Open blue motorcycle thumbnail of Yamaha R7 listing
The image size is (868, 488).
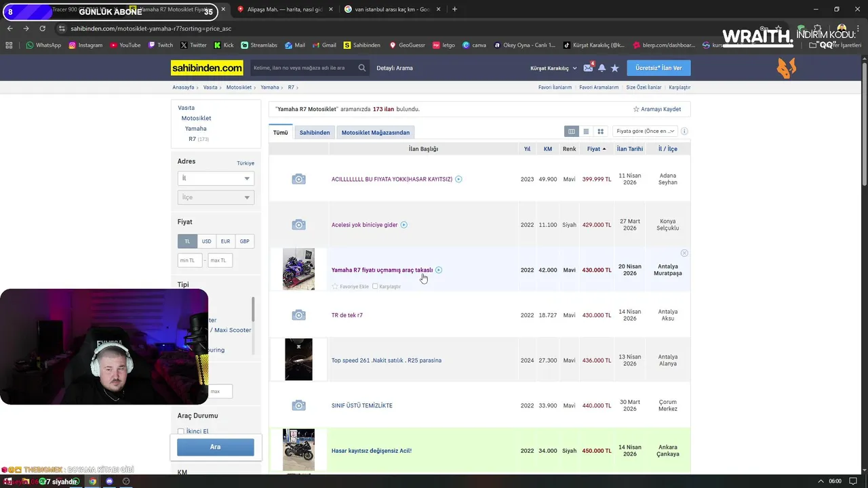click(298, 269)
